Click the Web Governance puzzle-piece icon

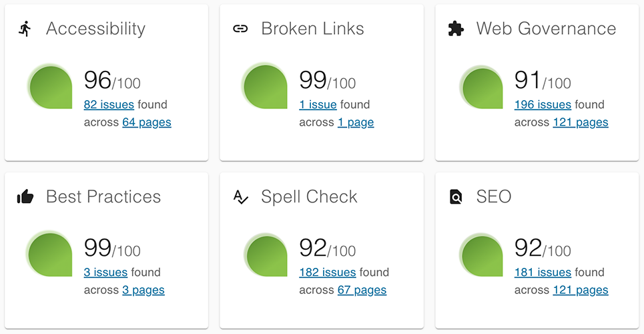click(x=456, y=29)
